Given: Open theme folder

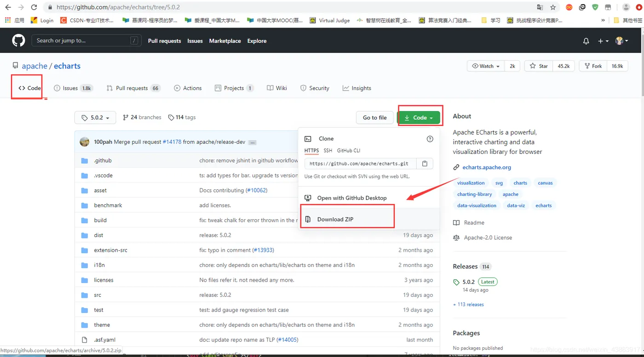Looking at the screenshot, I should (102, 325).
